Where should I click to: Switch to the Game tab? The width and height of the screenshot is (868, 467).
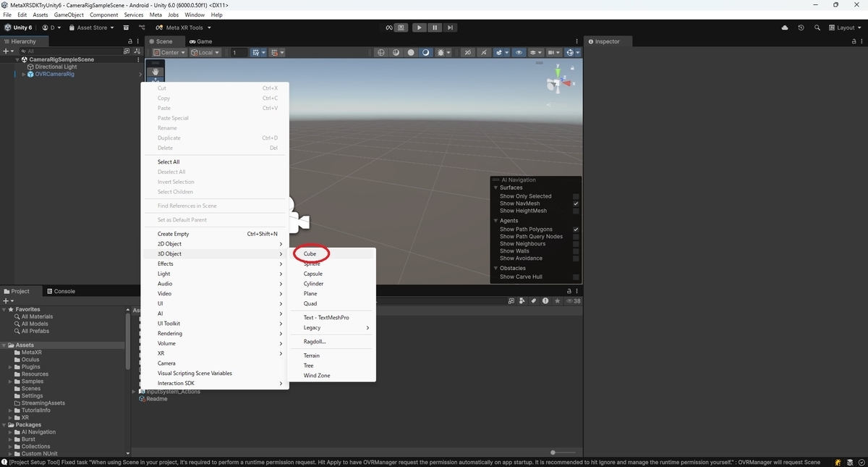coord(200,41)
